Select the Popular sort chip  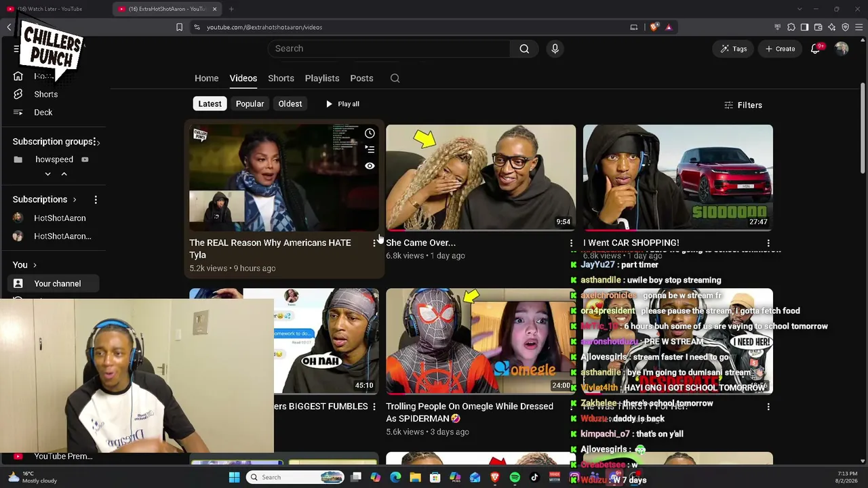click(x=250, y=104)
